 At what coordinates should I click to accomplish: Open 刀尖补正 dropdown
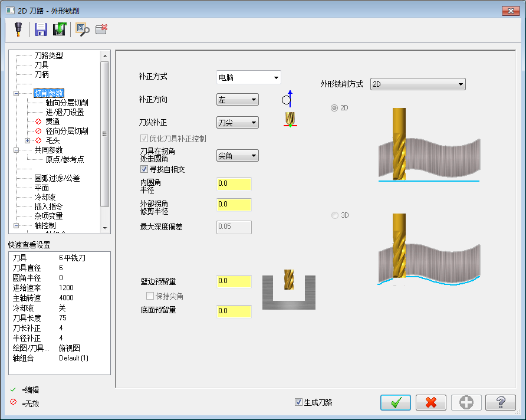(x=238, y=123)
